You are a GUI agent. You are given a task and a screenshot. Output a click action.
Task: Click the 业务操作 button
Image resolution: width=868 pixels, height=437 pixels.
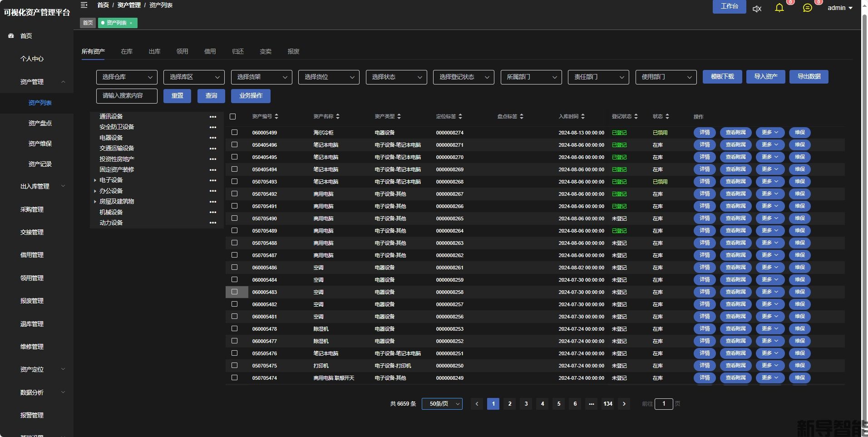click(x=251, y=96)
